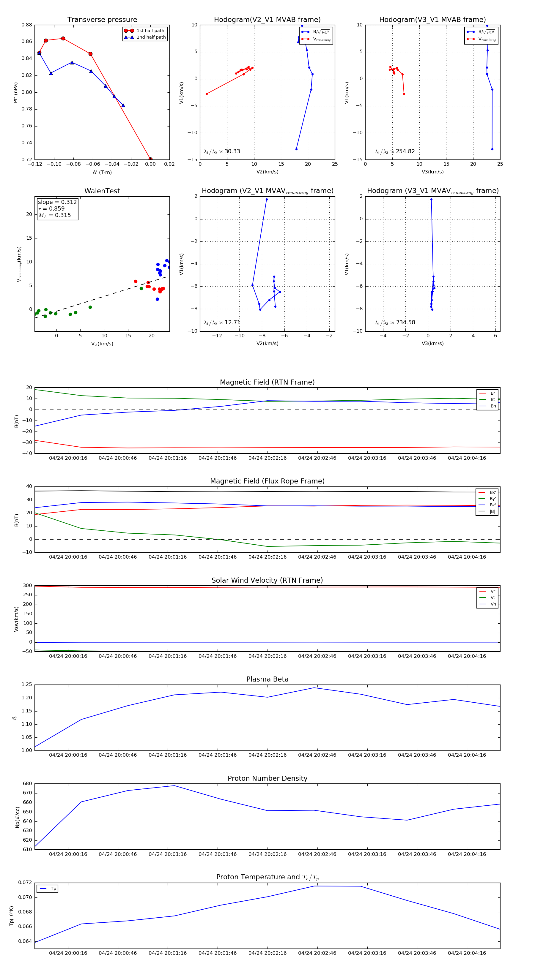Click the "V3(km/s)" label under V3_V1 MVAB hodogram
Image resolution: width=535 pixels, height=980 pixels.
[432, 172]
